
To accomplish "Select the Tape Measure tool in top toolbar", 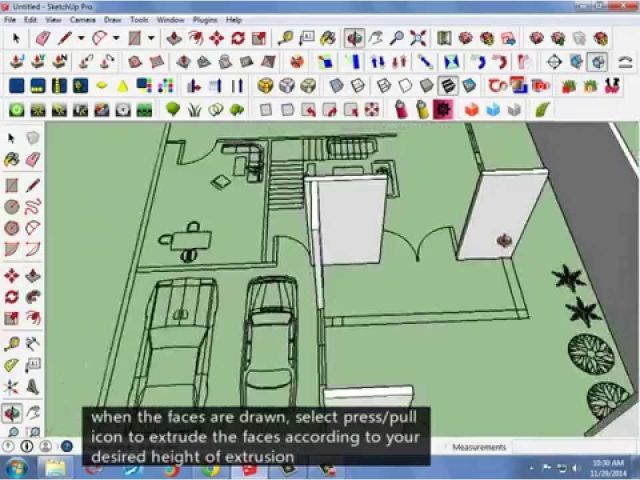I will 286,39.
